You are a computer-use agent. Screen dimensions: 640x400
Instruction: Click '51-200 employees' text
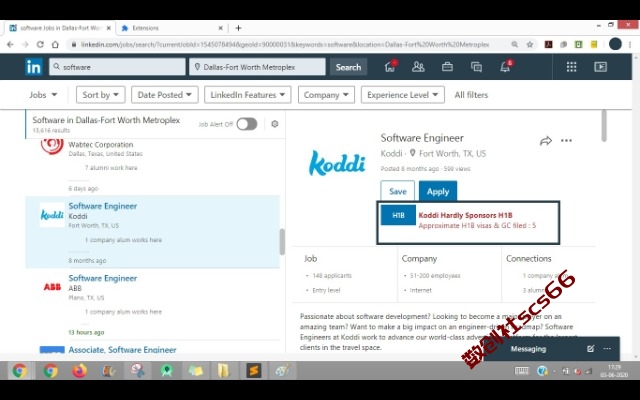(x=435, y=276)
